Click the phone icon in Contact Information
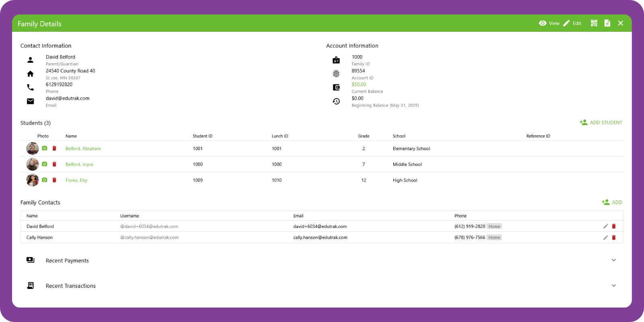Image resolution: width=644 pixels, height=322 pixels. tap(30, 87)
